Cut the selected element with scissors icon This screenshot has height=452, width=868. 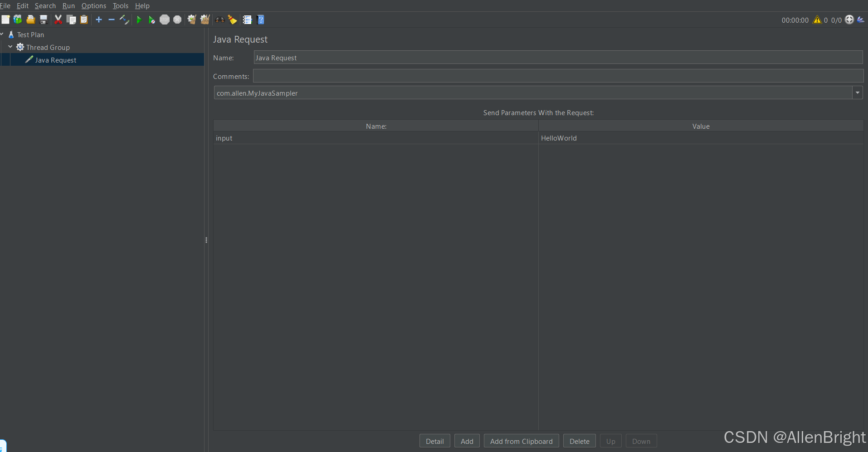(x=58, y=19)
